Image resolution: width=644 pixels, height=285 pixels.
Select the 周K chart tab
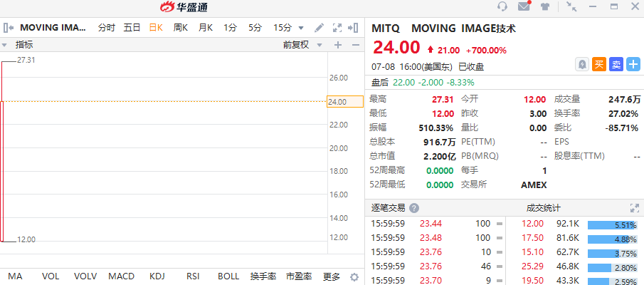point(180,28)
